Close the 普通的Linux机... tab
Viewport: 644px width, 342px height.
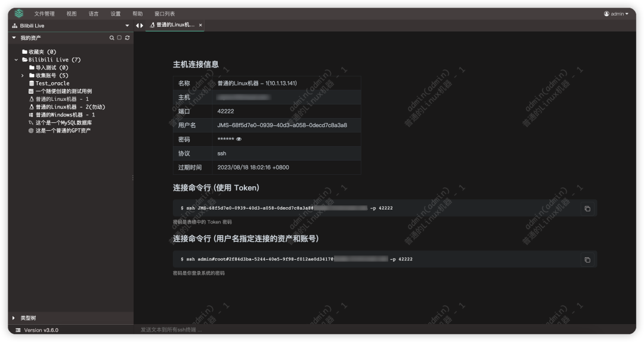click(200, 25)
